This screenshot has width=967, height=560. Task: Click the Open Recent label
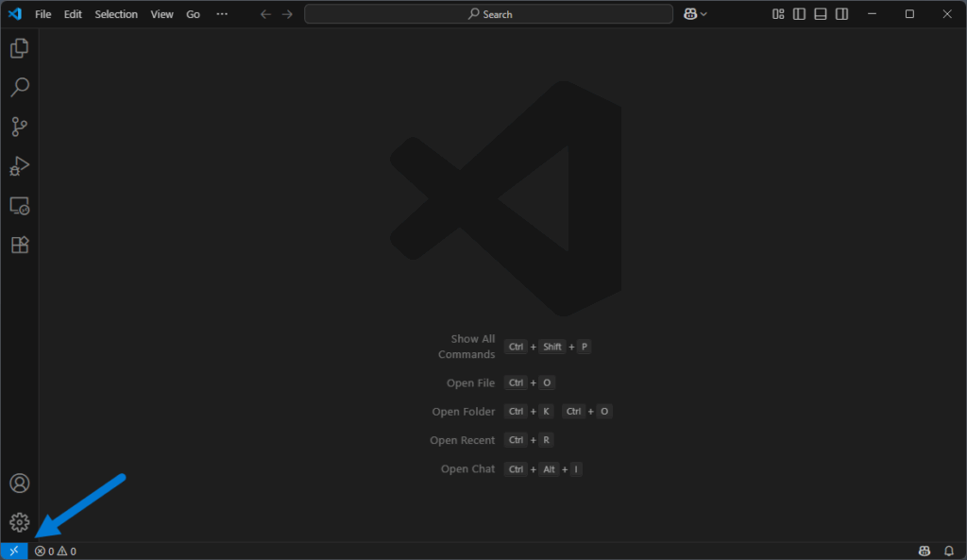(x=462, y=440)
